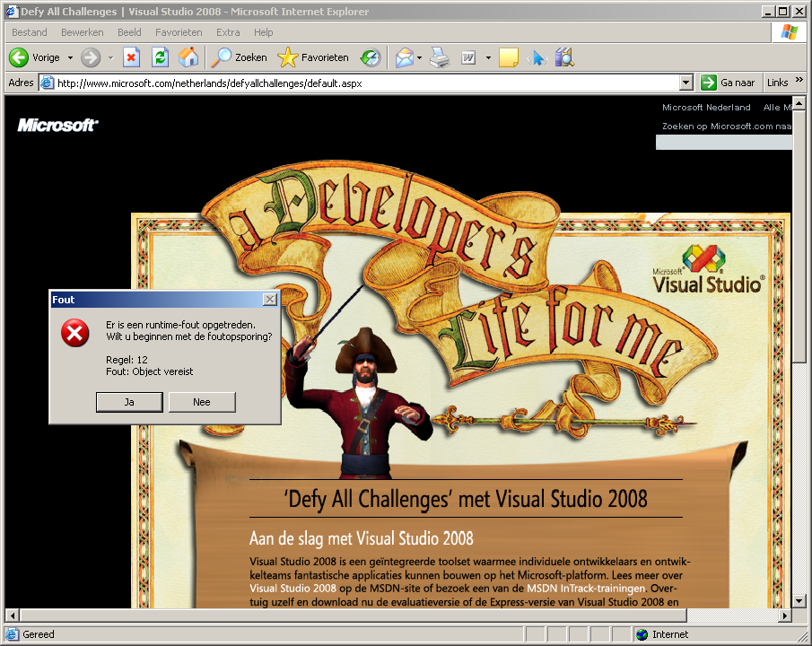Click Nee in the Fout dialog

click(x=202, y=402)
